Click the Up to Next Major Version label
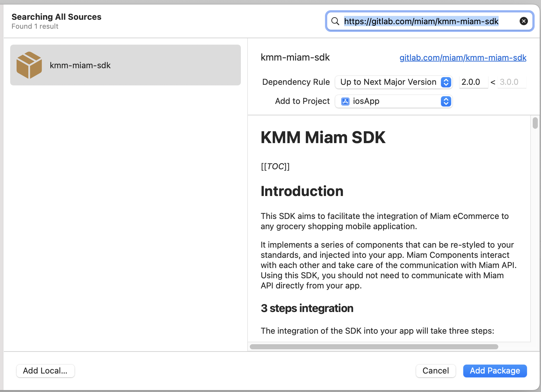This screenshot has width=541, height=392. [388, 82]
